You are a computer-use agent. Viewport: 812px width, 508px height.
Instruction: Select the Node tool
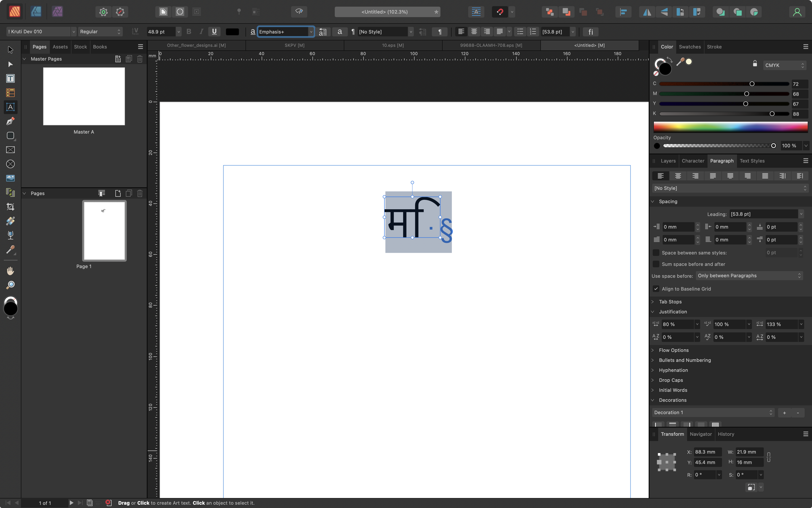(x=10, y=64)
